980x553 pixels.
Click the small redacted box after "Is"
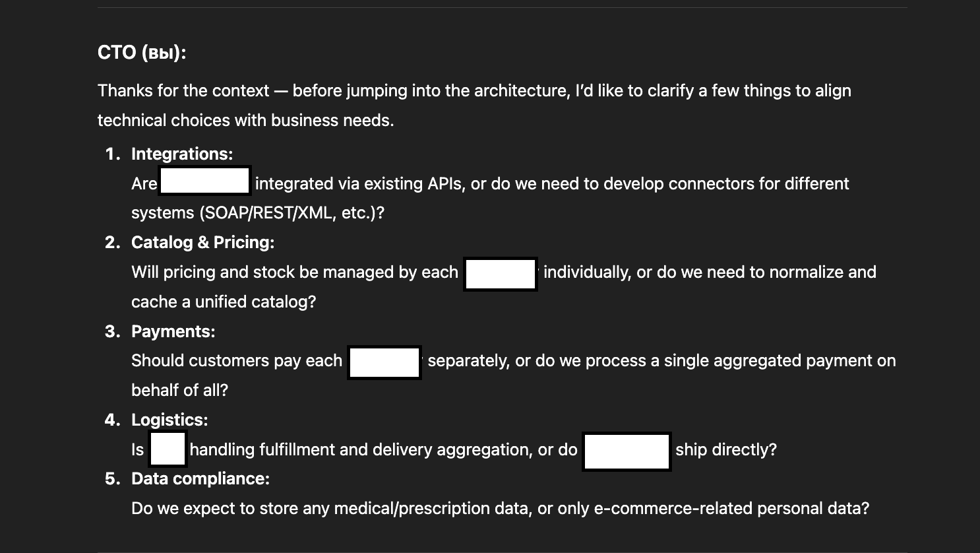(168, 449)
